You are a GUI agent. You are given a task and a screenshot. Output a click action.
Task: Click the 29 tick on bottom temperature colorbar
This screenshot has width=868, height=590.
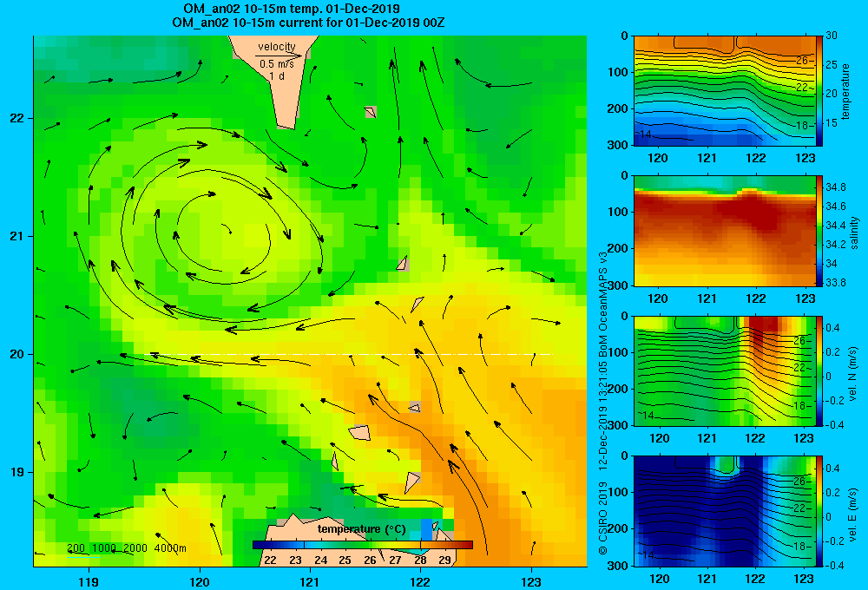coord(444,560)
